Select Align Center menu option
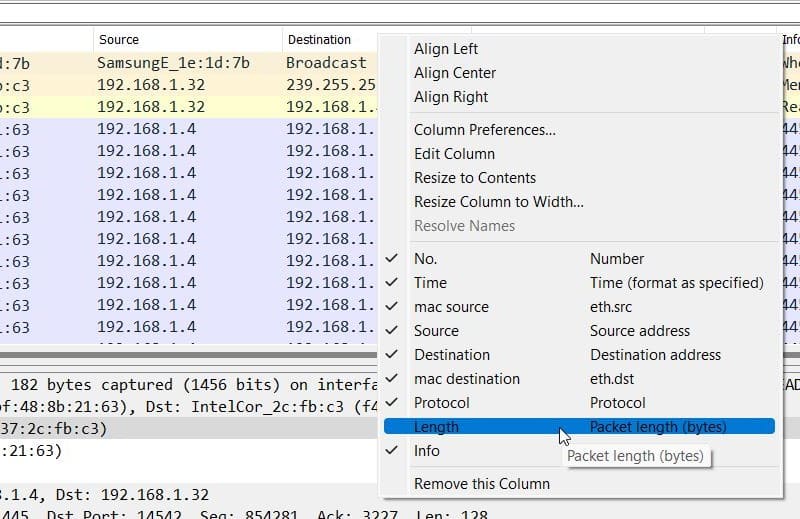Image resolution: width=800 pixels, height=519 pixels. 455,73
